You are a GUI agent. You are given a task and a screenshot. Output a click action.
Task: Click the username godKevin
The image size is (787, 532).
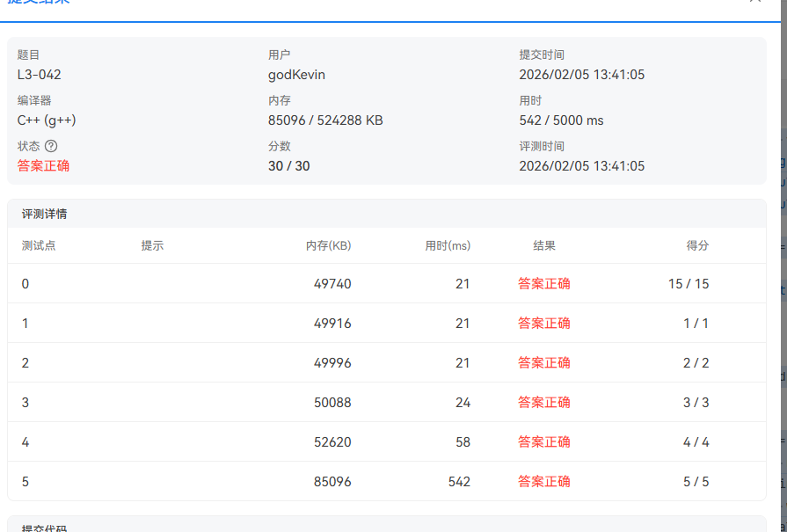(296, 75)
